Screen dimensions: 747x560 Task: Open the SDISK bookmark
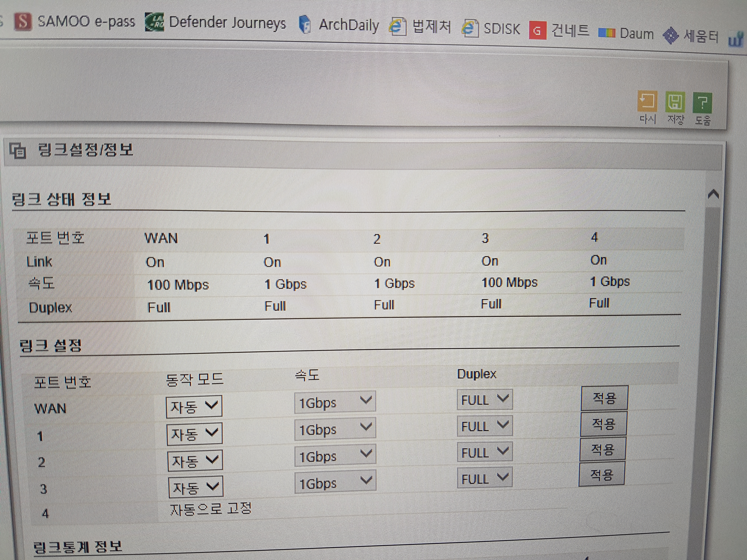pyautogui.click(x=491, y=28)
